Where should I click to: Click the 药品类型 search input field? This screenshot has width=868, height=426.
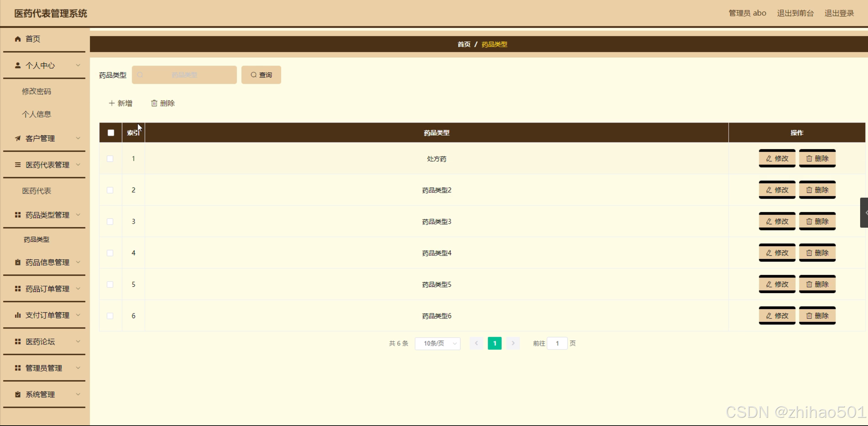pyautogui.click(x=184, y=75)
